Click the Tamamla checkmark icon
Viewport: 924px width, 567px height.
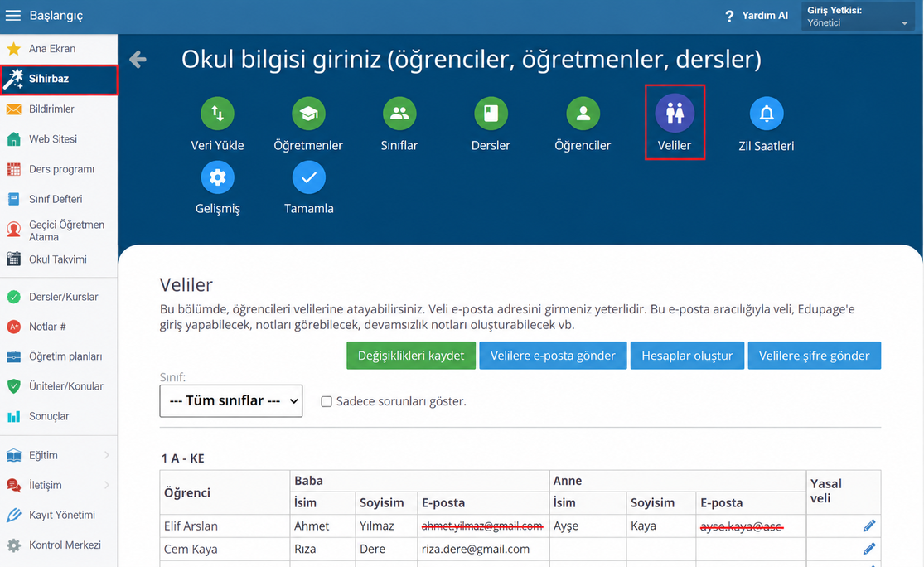pyautogui.click(x=309, y=177)
